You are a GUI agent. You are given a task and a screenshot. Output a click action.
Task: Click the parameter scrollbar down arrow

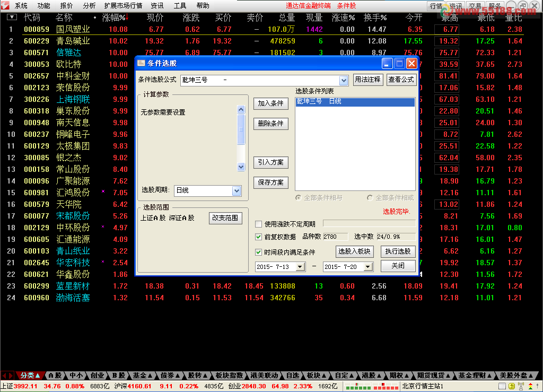pos(241,167)
